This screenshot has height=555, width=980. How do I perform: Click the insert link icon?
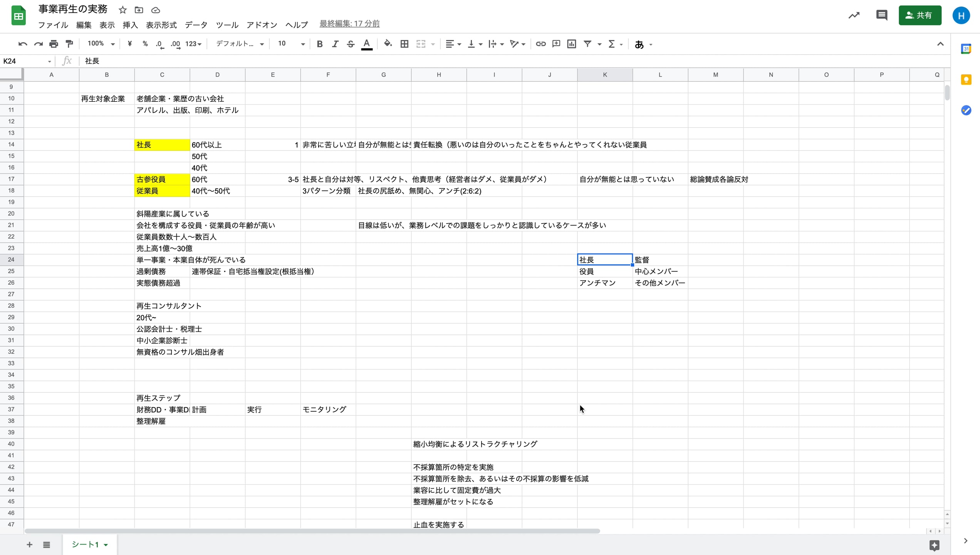(x=540, y=44)
